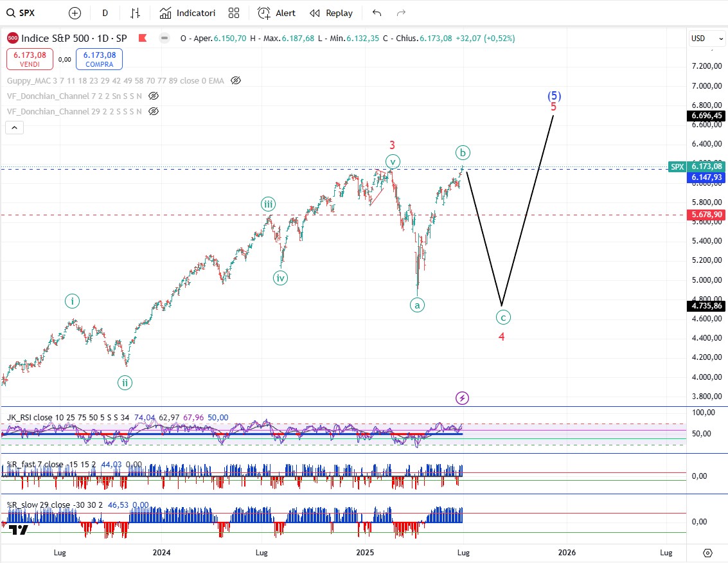Viewport: 728px width, 563px height.
Task: Click the S&P 500 logo badge
Action: click(13, 38)
